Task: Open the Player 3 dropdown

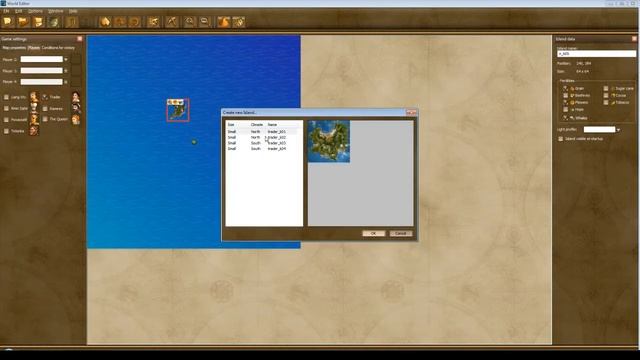Action: click(66, 71)
